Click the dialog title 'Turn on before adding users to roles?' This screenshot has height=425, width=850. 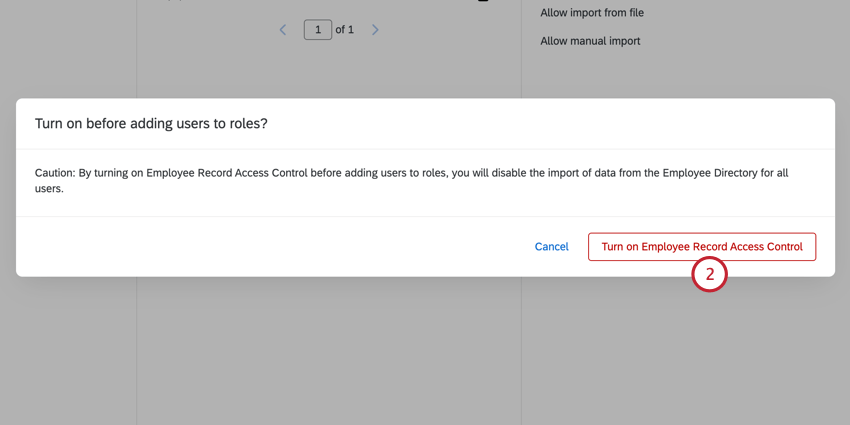151,124
